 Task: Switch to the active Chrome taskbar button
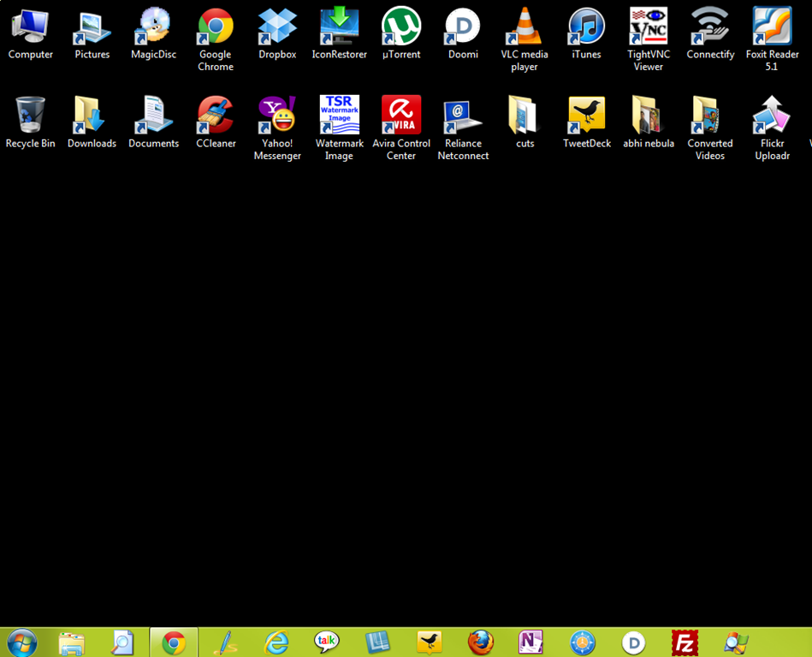coord(174,642)
